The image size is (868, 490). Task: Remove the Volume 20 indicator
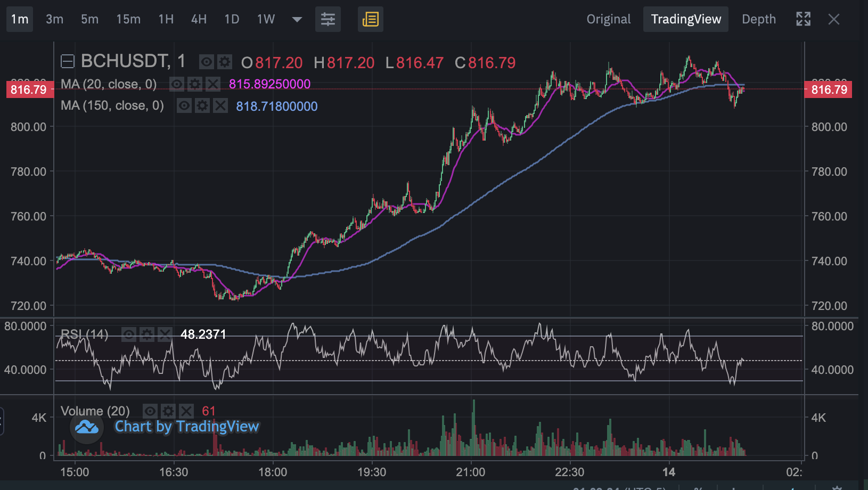[186, 411]
